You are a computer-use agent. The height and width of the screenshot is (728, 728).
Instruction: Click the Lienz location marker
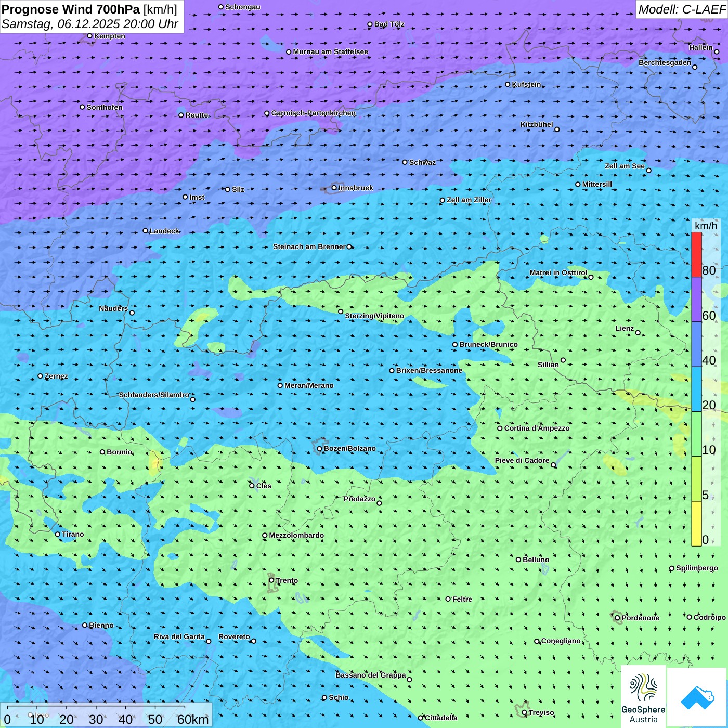click(x=638, y=333)
